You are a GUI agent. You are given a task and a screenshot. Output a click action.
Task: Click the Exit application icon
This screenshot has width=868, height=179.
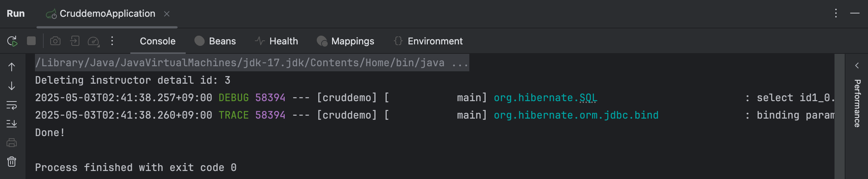(75, 41)
